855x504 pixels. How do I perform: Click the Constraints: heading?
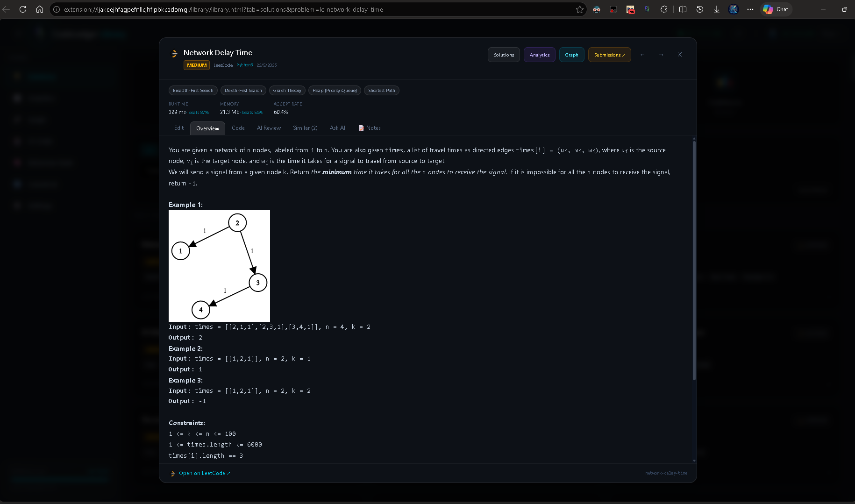pos(186,423)
